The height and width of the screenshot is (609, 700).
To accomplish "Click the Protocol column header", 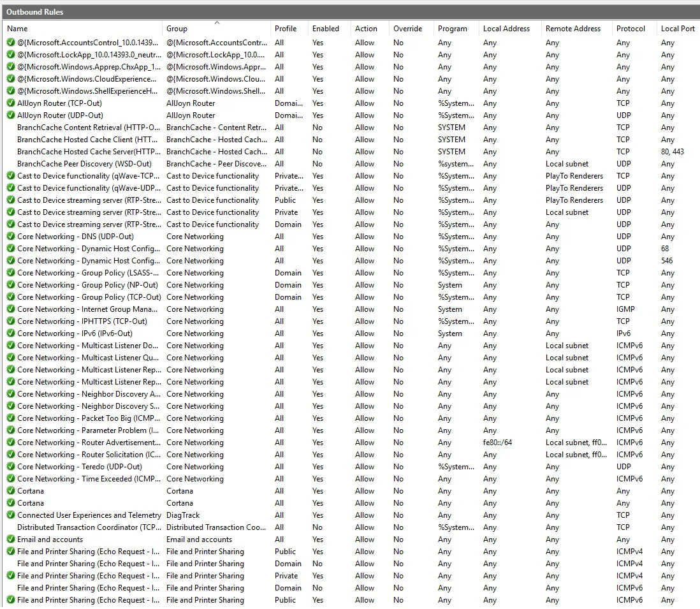I will (634, 29).
